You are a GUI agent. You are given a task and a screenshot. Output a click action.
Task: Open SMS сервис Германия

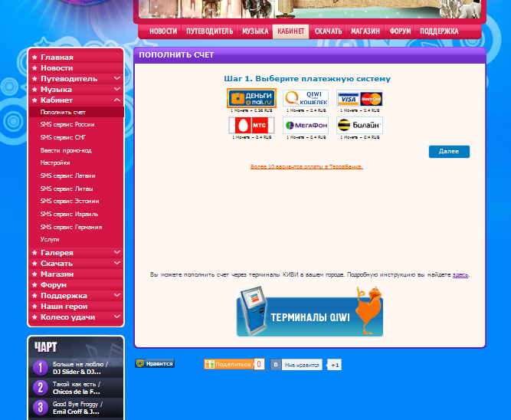click(x=71, y=228)
